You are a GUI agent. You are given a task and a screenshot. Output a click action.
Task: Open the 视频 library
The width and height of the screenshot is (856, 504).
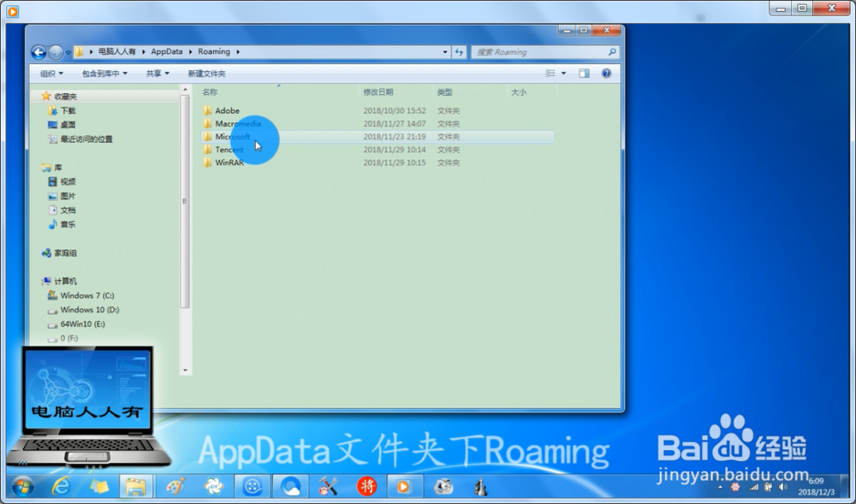[x=68, y=181]
